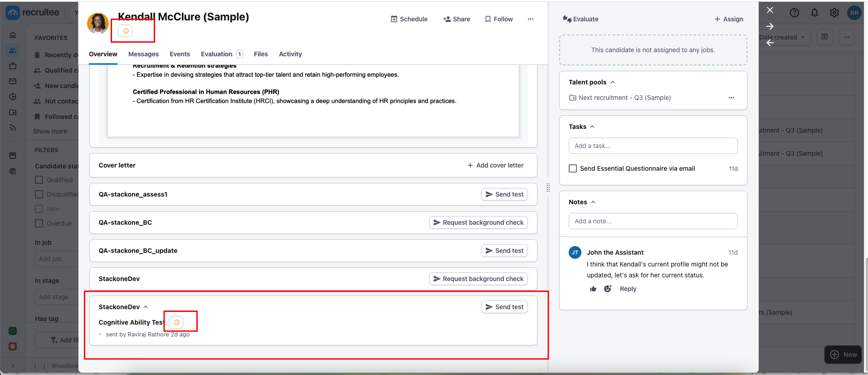Open the feed icon in sidebar
Image resolution: width=868 pixels, height=375 pixels.
(13, 128)
